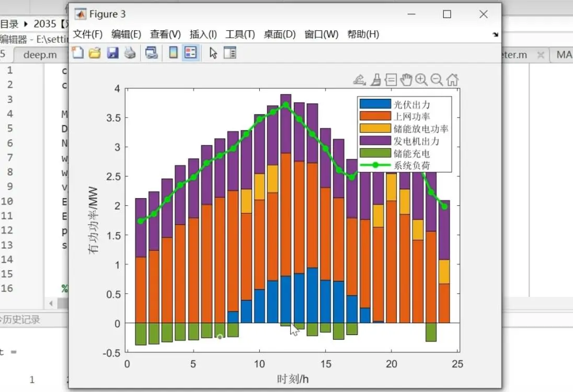Click the x-axis tick label 10
The width and height of the screenshot is (573, 392).
pos(259,364)
